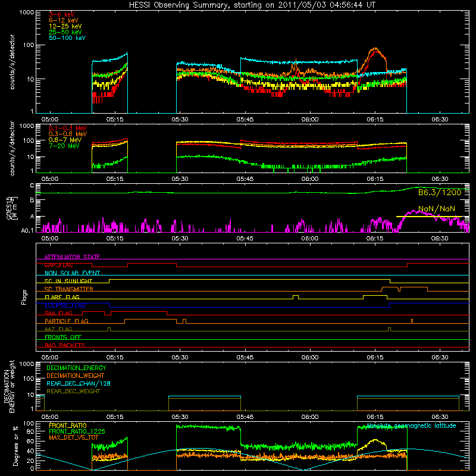476x476 pixels.
Task: Click the B6.3/1200 GOES annotation
Action: 440,192
